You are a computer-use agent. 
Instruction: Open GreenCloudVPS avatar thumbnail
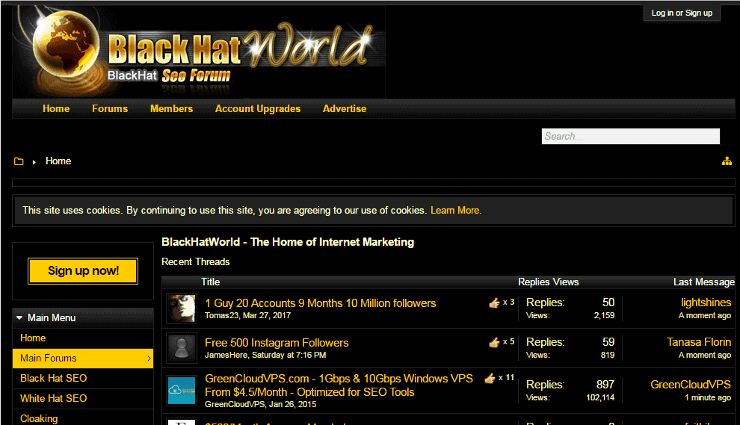tap(182, 390)
